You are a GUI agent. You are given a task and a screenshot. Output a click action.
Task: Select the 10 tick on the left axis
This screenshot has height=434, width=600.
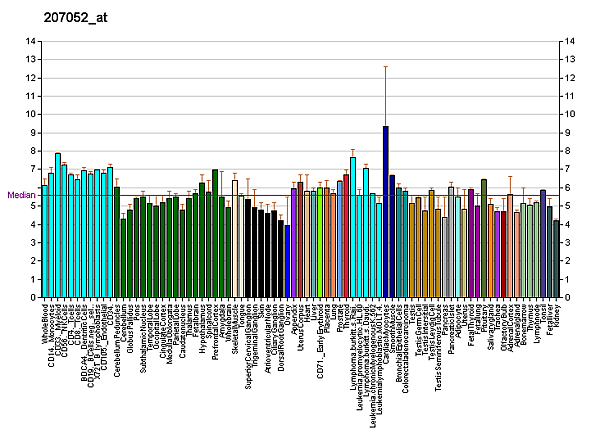[x=29, y=114]
